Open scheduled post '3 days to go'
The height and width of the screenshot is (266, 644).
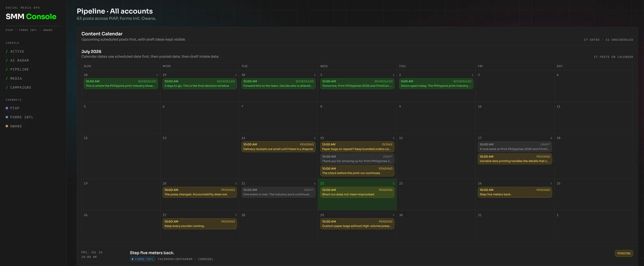(200, 84)
